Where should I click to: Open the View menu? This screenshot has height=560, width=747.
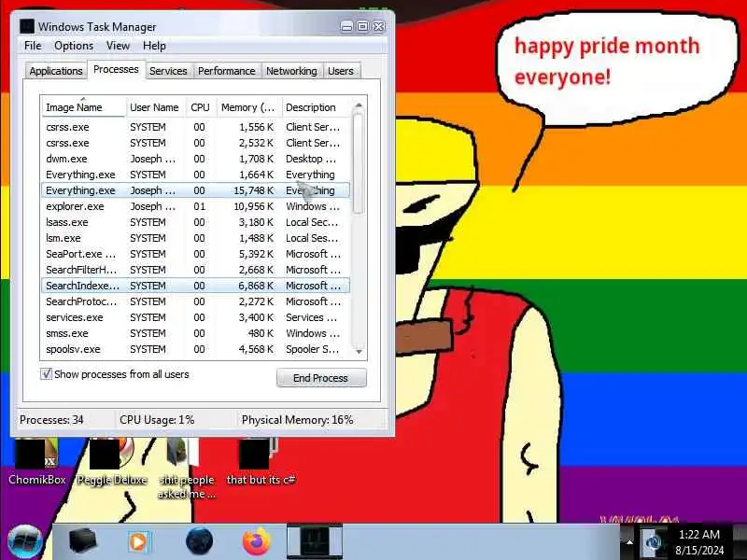(x=118, y=46)
